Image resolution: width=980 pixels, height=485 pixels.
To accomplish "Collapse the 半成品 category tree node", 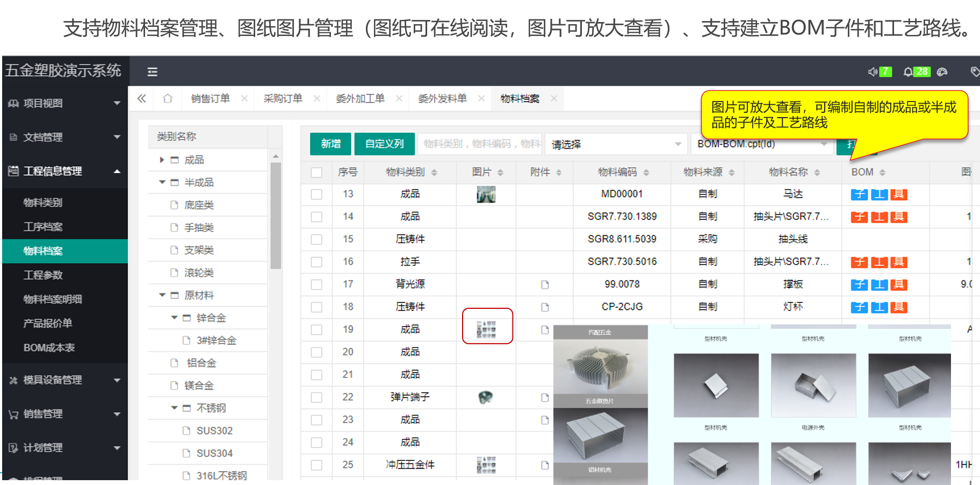I will click(x=162, y=183).
